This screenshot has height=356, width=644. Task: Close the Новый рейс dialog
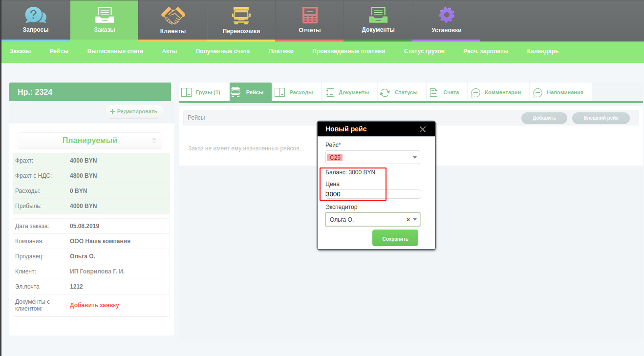(423, 129)
